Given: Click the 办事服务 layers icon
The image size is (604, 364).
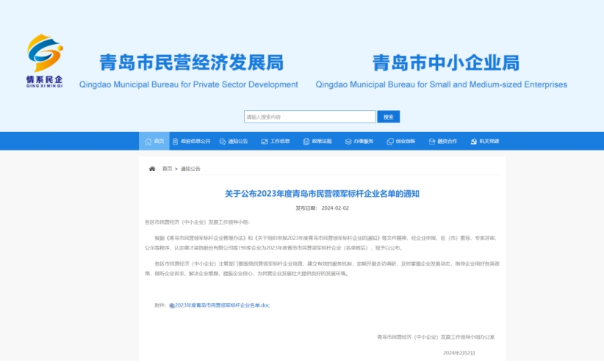Looking at the screenshot, I should pos(348,142).
